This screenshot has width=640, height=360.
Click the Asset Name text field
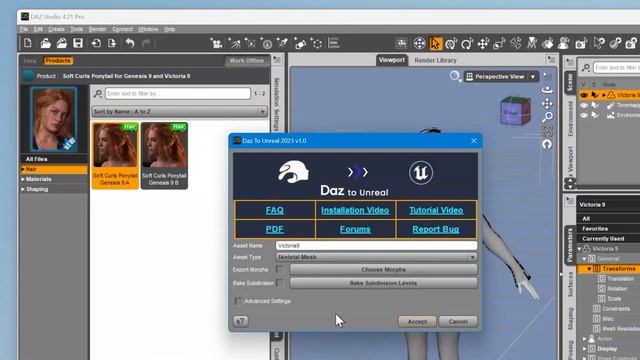pos(376,245)
